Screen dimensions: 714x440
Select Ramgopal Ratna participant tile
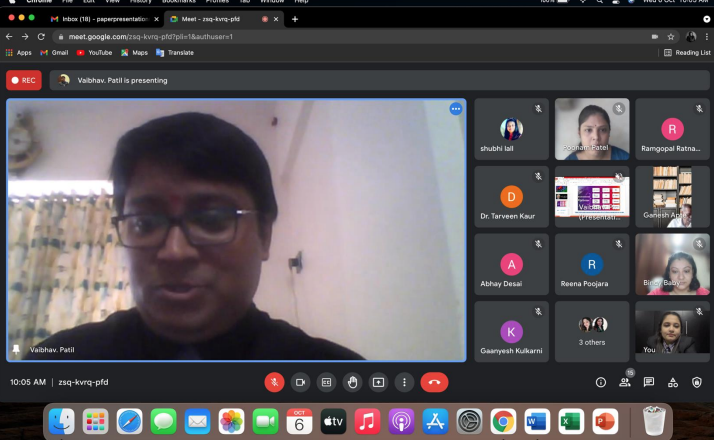[672, 129]
